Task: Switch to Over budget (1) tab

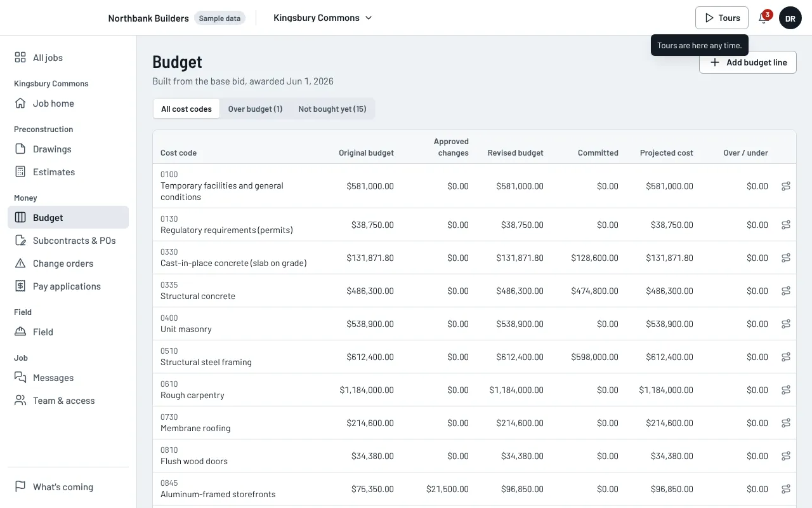Action: (x=255, y=109)
